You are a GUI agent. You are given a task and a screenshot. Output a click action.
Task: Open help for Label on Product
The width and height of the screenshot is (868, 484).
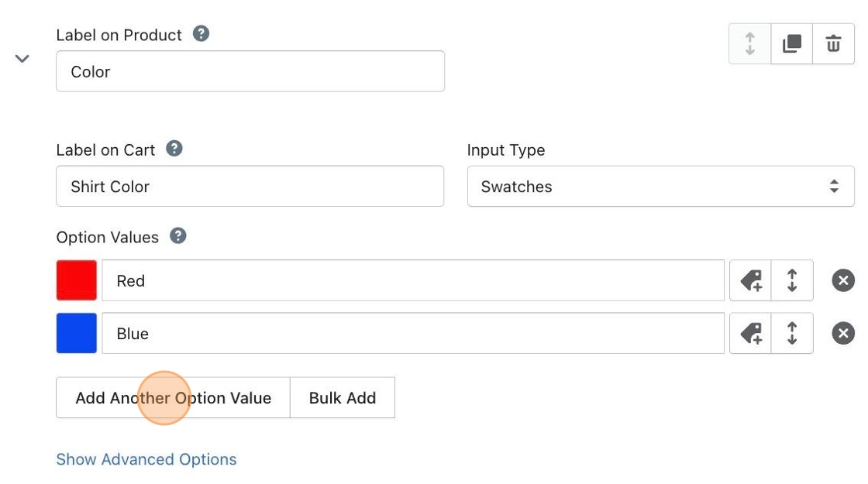201,34
